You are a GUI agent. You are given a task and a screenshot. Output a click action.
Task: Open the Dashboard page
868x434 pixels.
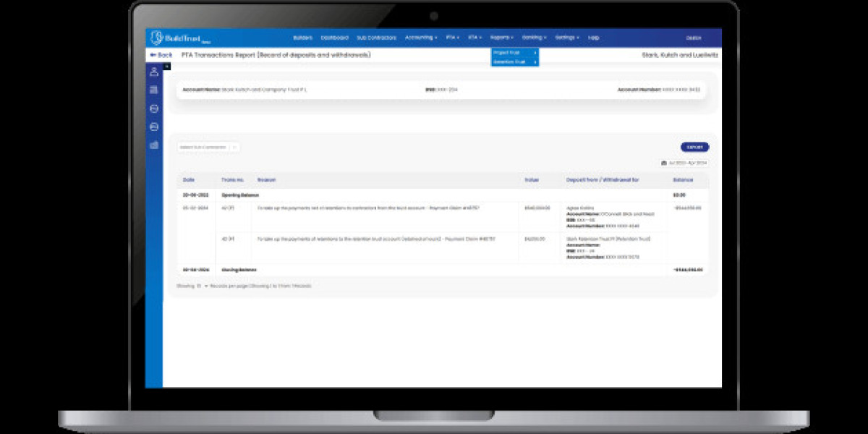click(x=334, y=38)
